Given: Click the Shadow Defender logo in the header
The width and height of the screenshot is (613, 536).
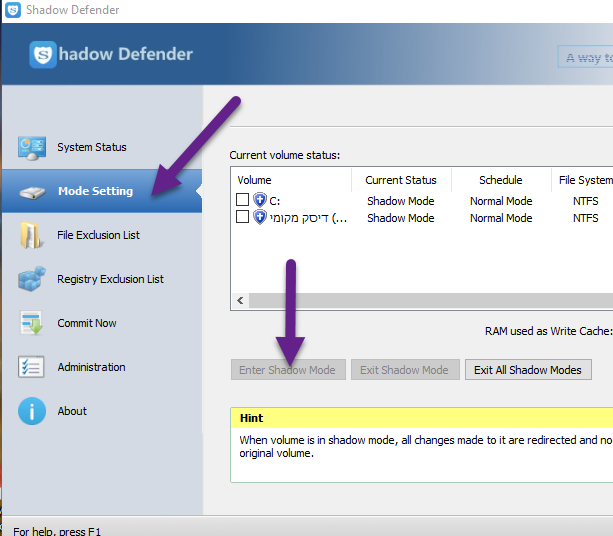Looking at the screenshot, I should coord(43,54).
